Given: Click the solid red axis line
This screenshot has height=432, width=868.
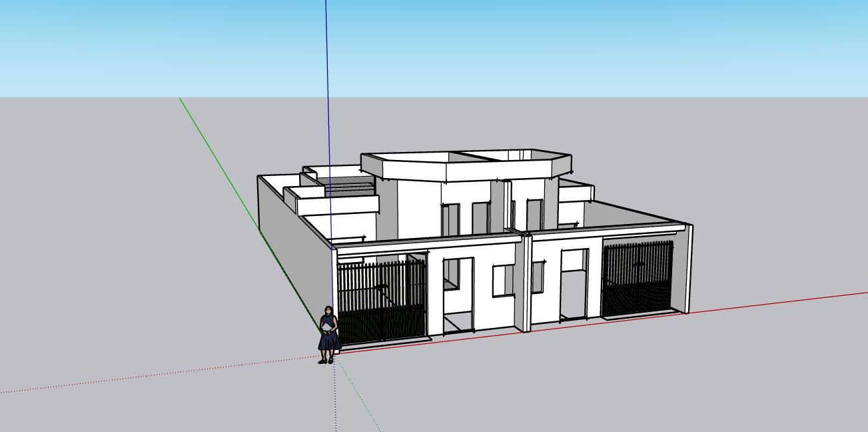Looking at the screenshot, I should pyautogui.click(x=766, y=303).
